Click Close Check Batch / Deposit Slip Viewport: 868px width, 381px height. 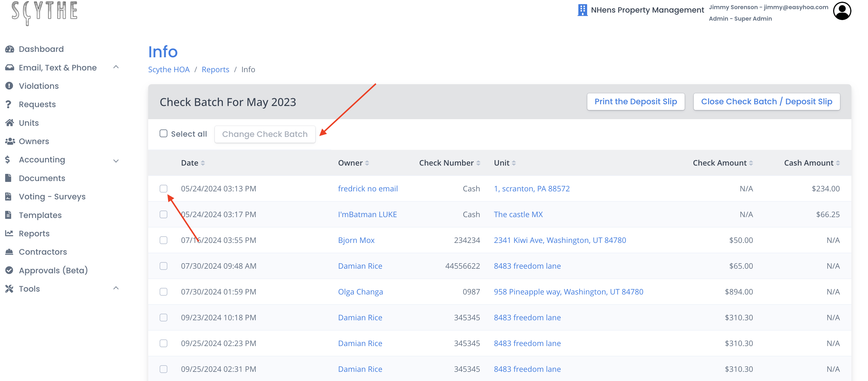tap(766, 102)
